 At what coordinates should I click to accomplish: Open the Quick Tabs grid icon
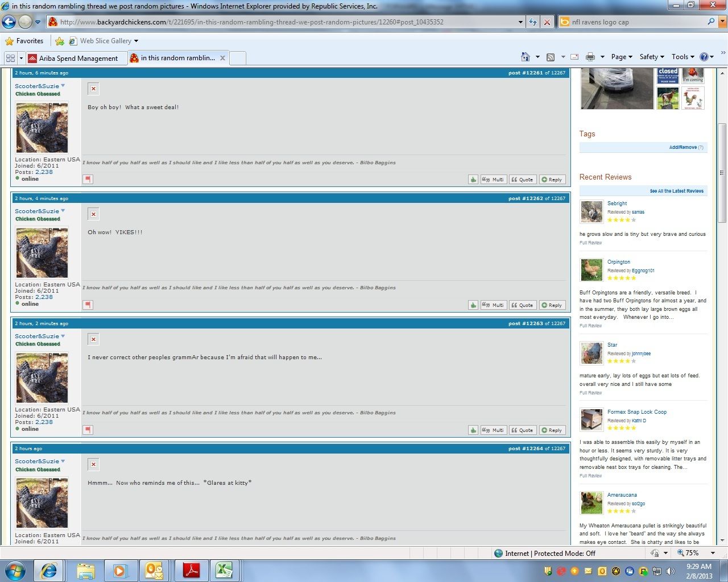click(10, 58)
